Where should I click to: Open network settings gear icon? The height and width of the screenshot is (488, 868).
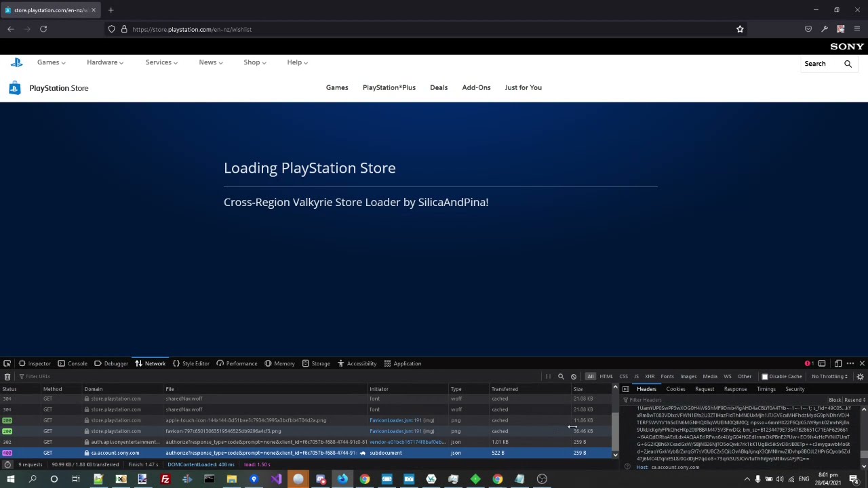click(860, 376)
